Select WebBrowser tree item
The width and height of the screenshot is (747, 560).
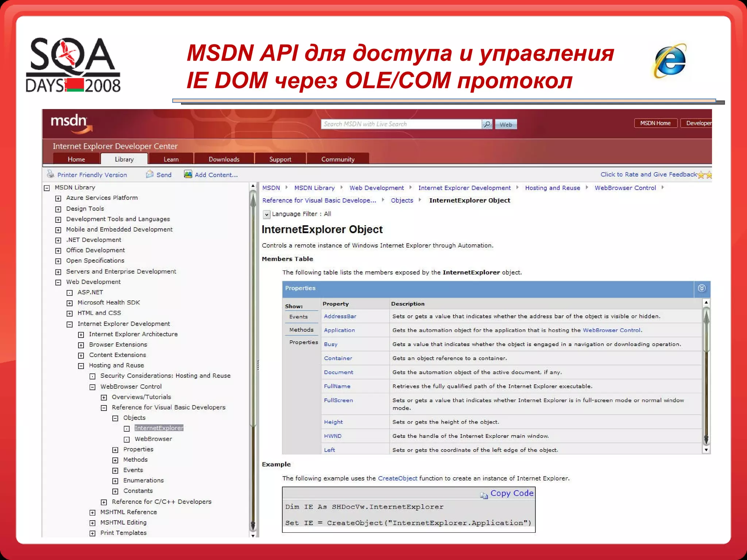coord(153,439)
